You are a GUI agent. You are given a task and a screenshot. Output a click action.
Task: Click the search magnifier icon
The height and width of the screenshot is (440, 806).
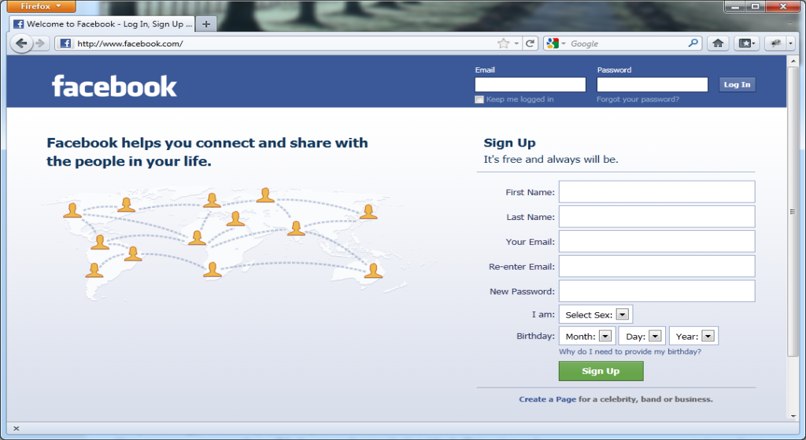pos(693,43)
